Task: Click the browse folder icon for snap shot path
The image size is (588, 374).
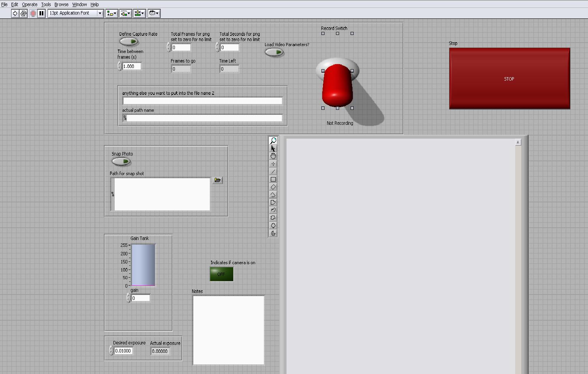Action: [x=217, y=180]
